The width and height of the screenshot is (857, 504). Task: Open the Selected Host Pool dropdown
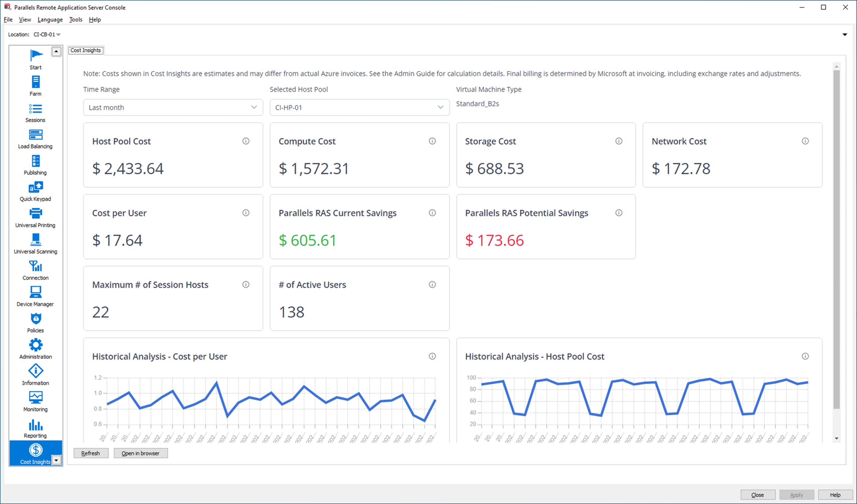(x=359, y=108)
